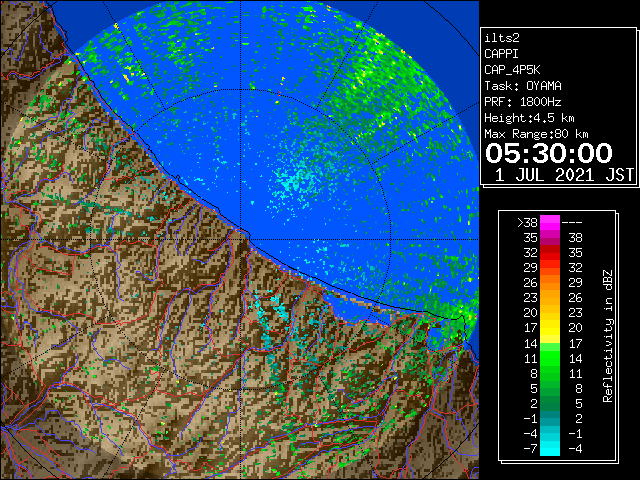Viewport: 640px width, 480px height.
Task: Click the 'Task: OYAMA' line
Action: click(523, 86)
